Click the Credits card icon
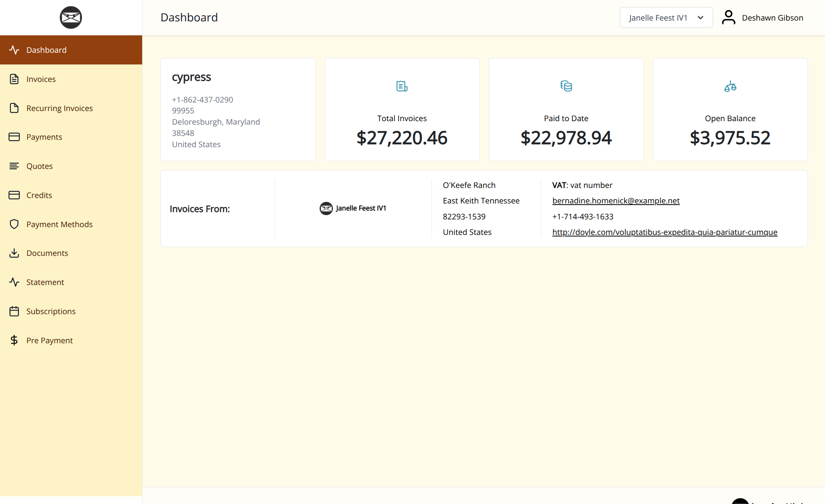This screenshot has width=825, height=504. pos(14,195)
